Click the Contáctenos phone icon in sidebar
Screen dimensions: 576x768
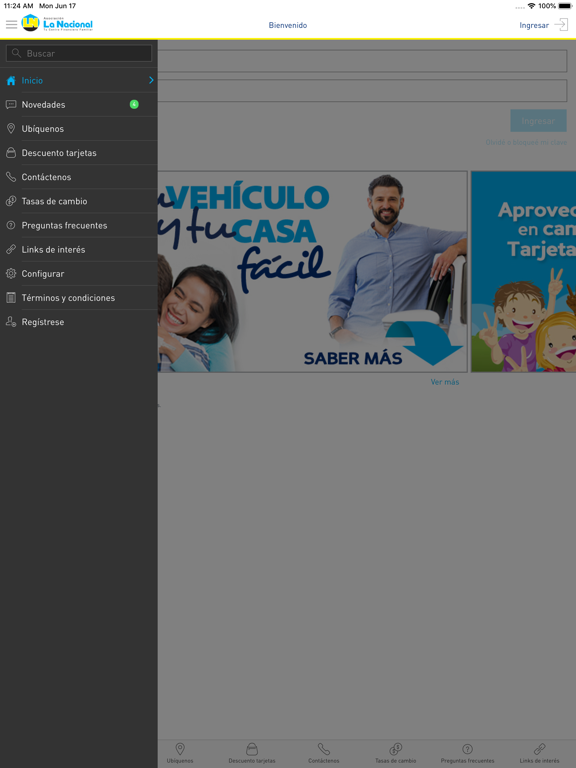(x=11, y=177)
